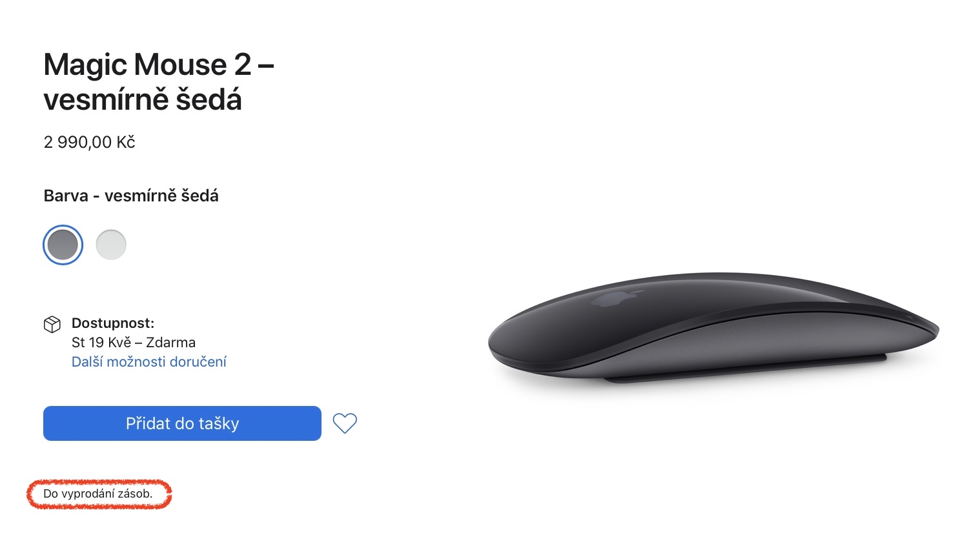Choose the silver color swatch
Screen dimensions: 980x537
pos(111,245)
